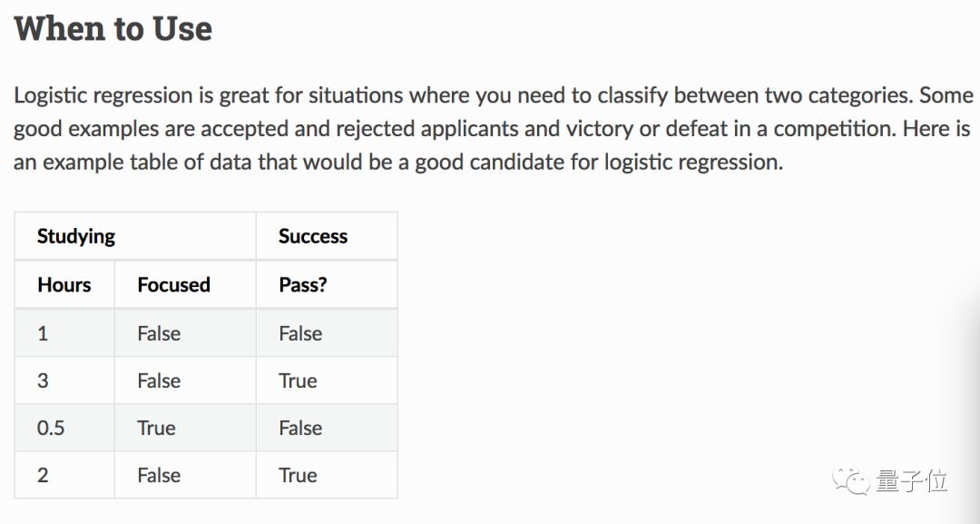Screen dimensions: 980x524
Task: Select the Studying table header cell
Action: coord(76,236)
